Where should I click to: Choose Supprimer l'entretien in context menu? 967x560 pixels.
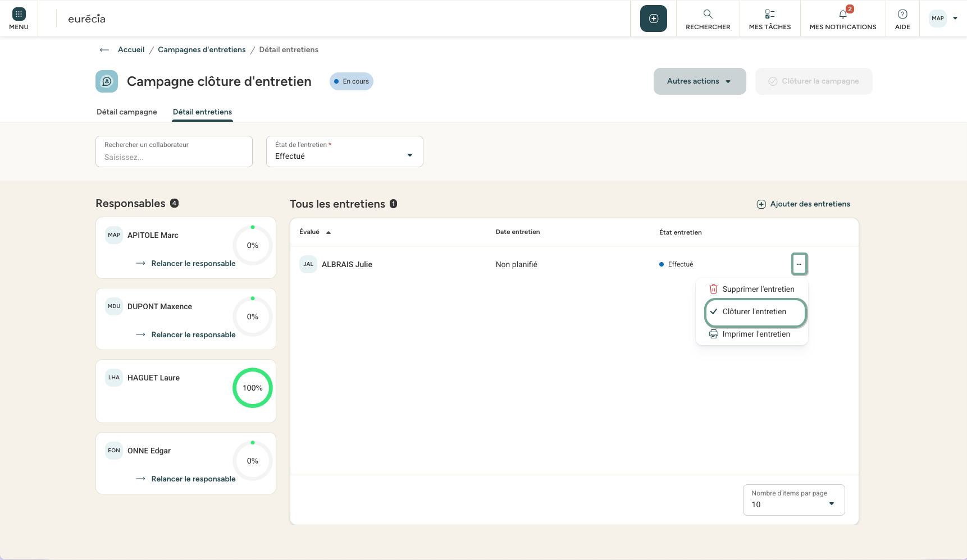pyautogui.click(x=758, y=290)
